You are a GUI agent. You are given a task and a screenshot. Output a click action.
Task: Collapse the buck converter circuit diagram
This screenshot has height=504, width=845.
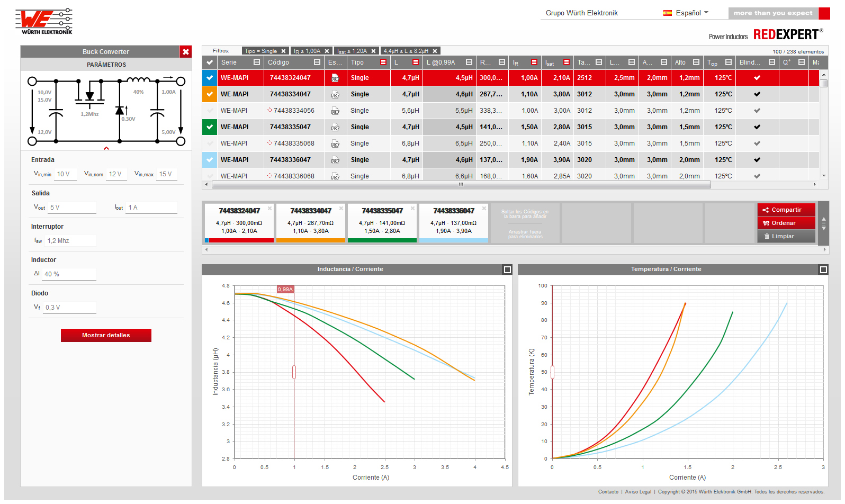(106, 149)
